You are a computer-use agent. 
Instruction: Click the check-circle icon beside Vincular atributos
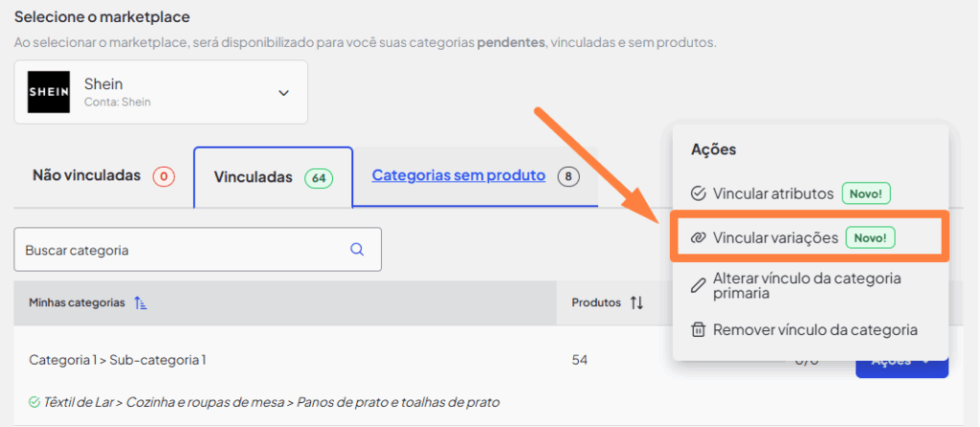[699, 193]
